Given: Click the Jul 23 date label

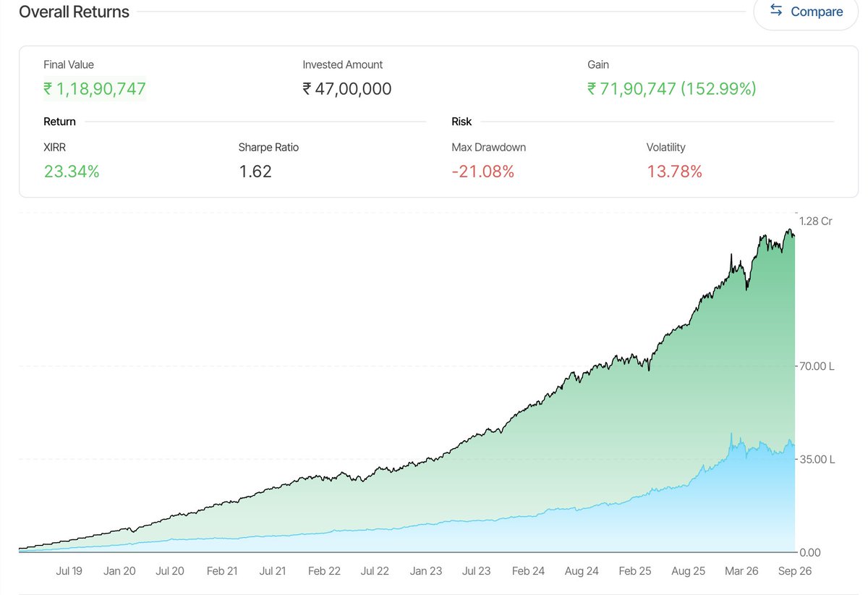Looking at the screenshot, I should click(476, 571).
